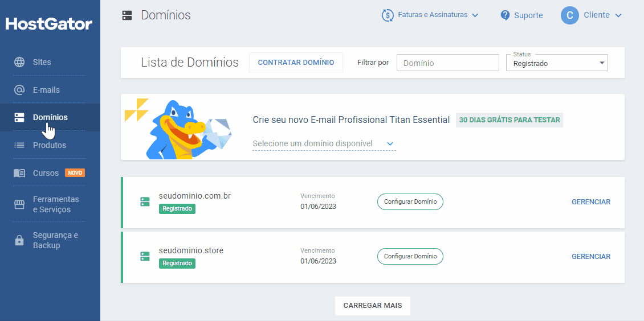The width and height of the screenshot is (644, 321).
Task: Open the Status Registrado dropdown
Action: (x=556, y=63)
